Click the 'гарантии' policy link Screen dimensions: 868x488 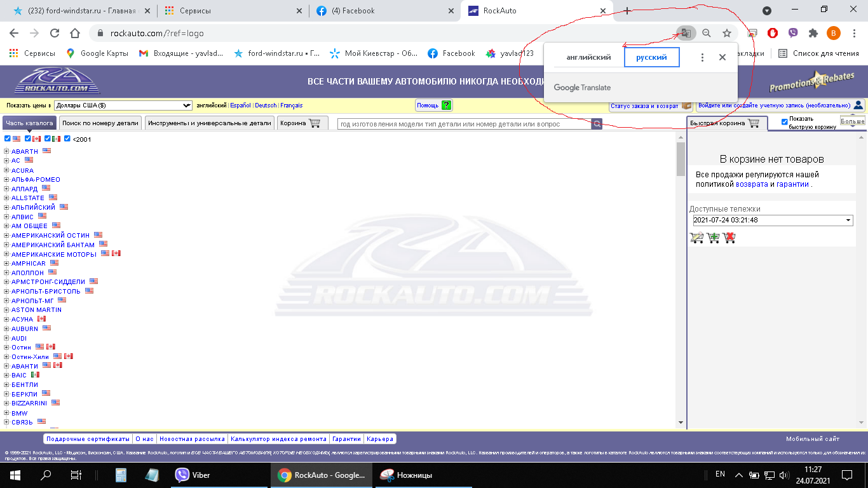coord(792,184)
